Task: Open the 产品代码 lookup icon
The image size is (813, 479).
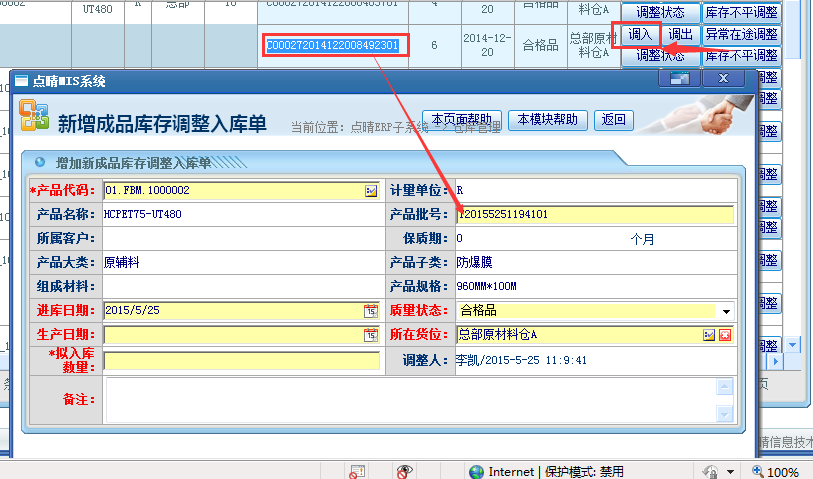Action: [371, 190]
